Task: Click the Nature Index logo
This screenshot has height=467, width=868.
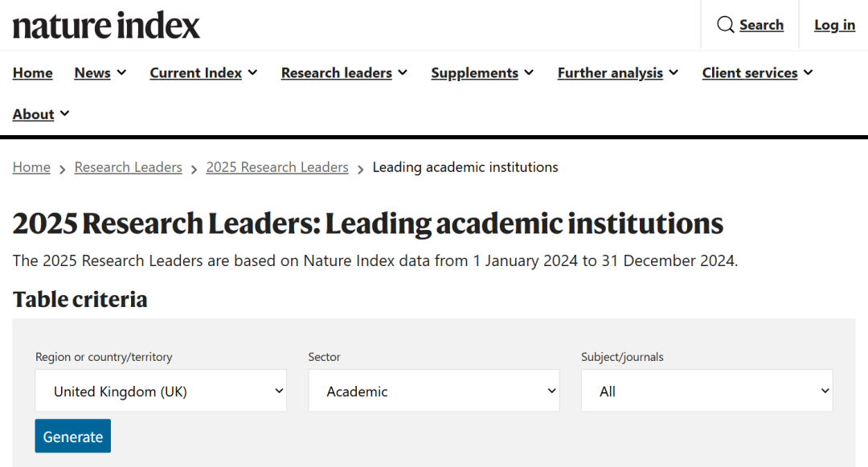Action: [106, 25]
